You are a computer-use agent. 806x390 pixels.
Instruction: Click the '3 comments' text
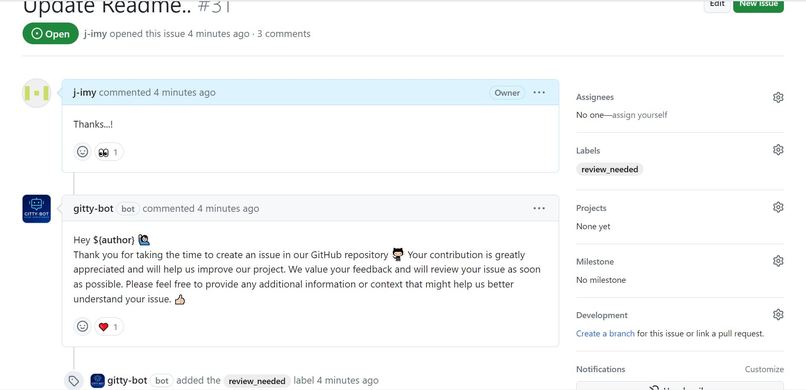click(x=284, y=34)
